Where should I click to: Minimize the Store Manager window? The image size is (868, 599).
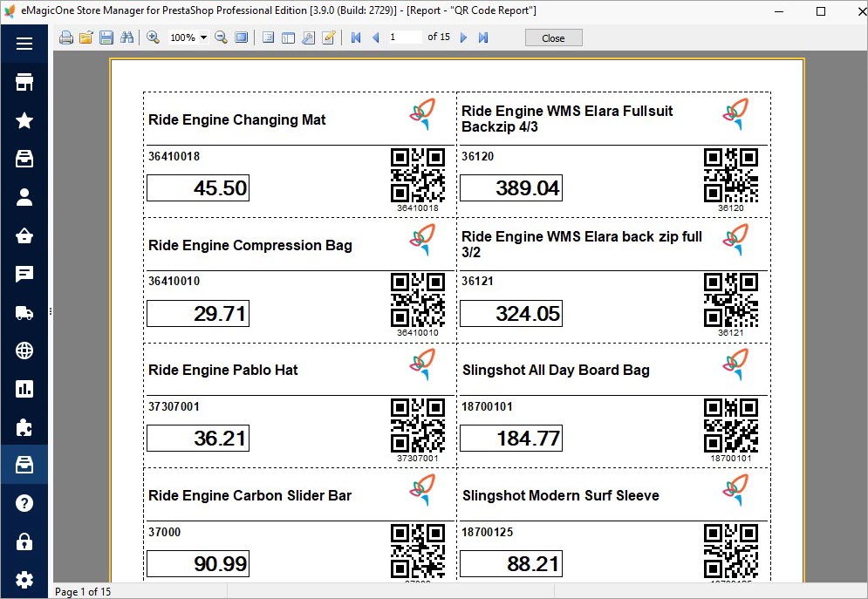click(779, 11)
